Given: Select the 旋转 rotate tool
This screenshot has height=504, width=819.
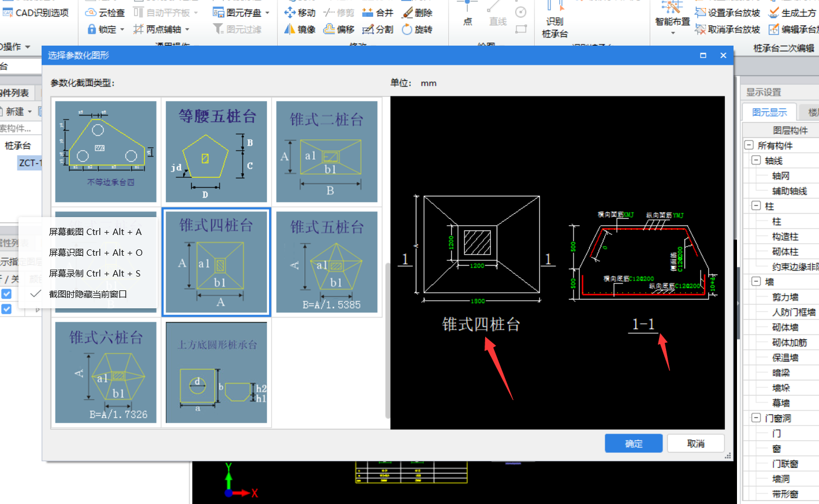Looking at the screenshot, I should click(416, 29).
